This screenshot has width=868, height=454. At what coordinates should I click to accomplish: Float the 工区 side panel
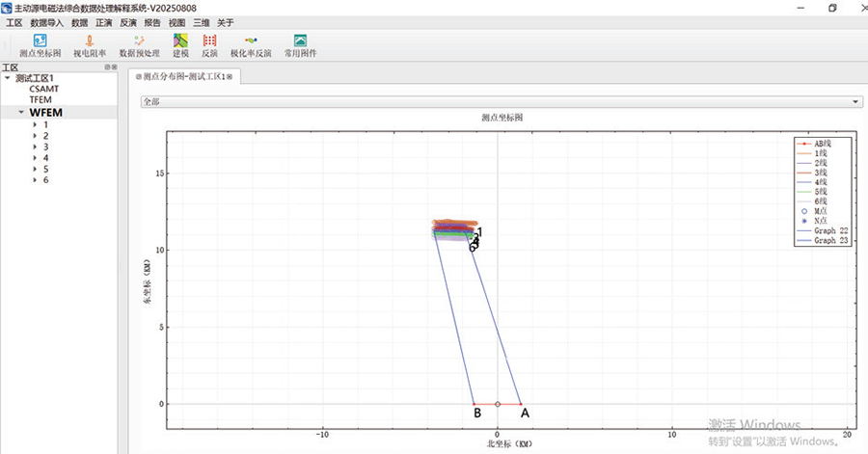107,67
